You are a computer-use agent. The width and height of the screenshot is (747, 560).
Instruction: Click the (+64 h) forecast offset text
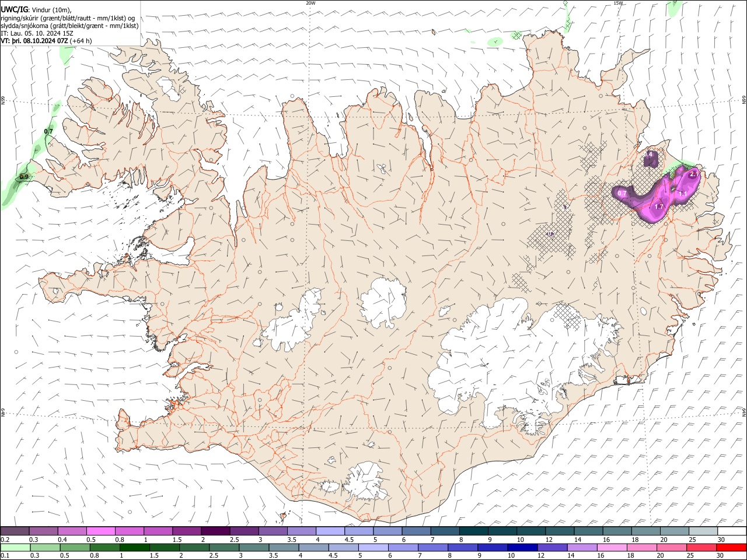[x=81, y=41]
